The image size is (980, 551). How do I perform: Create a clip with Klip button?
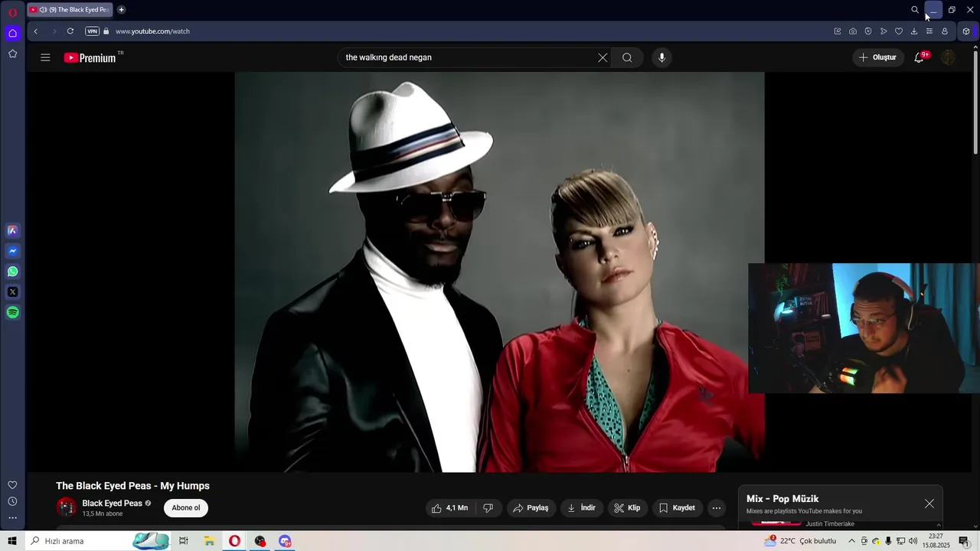tap(627, 508)
